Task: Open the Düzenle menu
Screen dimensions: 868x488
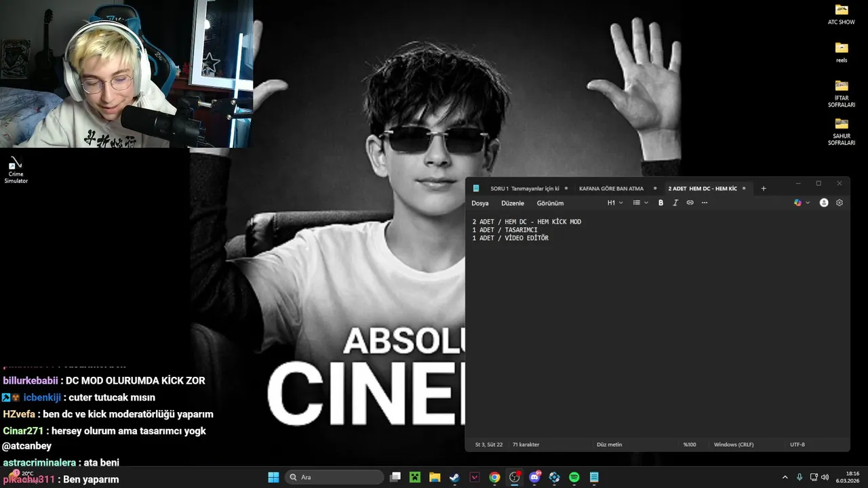Action: click(x=513, y=203)
